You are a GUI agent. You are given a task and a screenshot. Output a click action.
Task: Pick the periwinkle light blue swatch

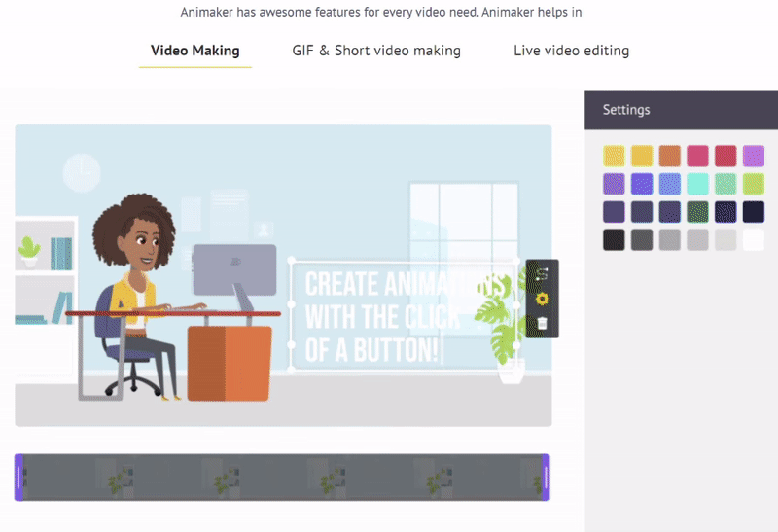[669, 184]
